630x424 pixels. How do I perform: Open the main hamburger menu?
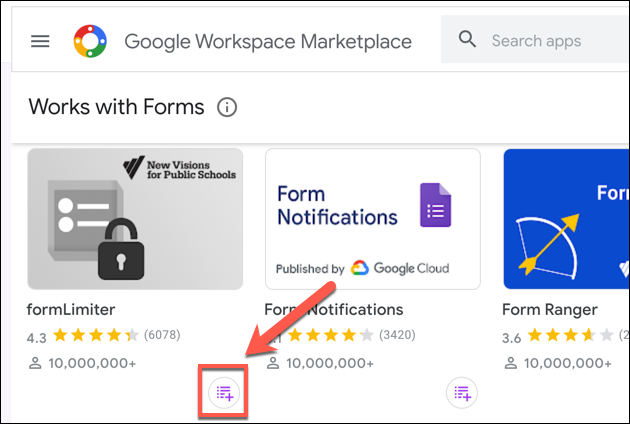(x=40, y=41)
